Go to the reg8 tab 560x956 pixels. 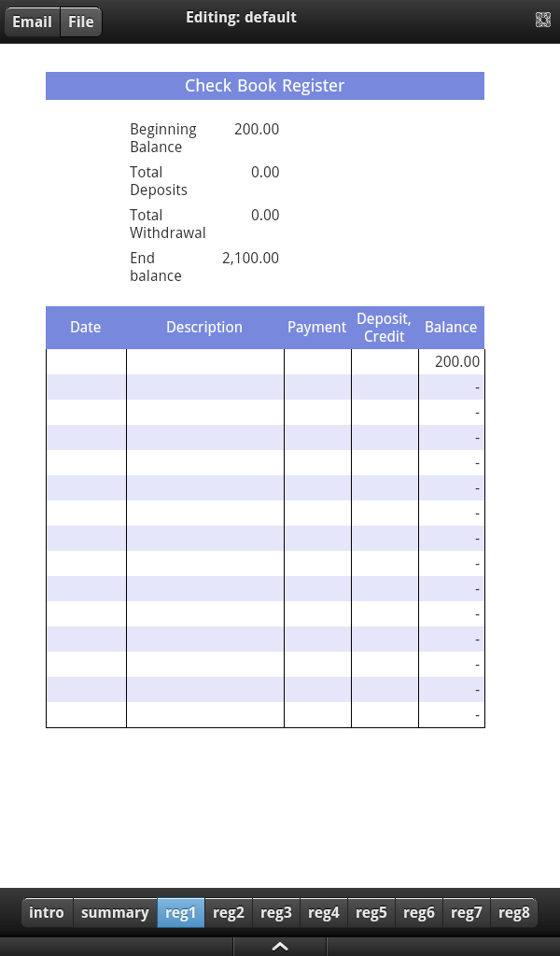(514, 913)
